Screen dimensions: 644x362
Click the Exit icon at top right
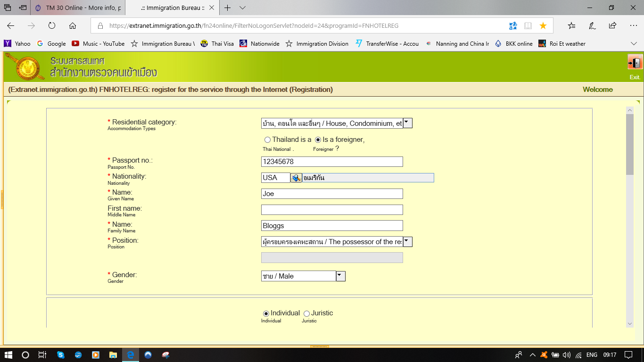635,61
